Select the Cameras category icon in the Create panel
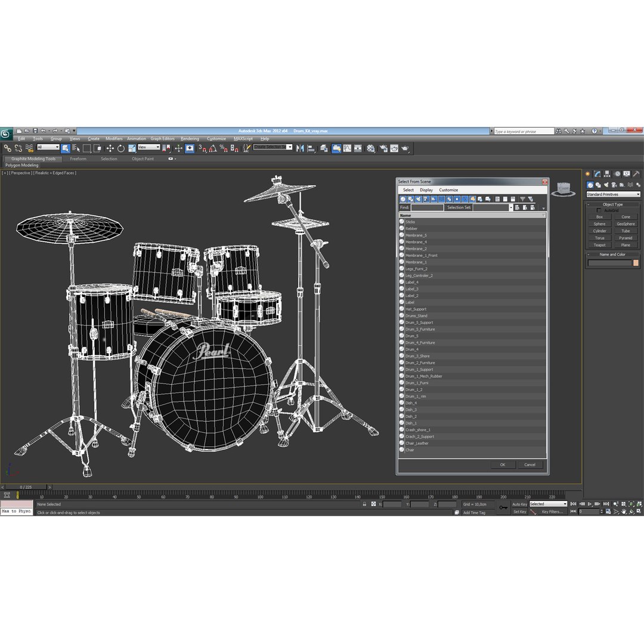This screenshot has width=644, height=644. [x=614, y=185]
